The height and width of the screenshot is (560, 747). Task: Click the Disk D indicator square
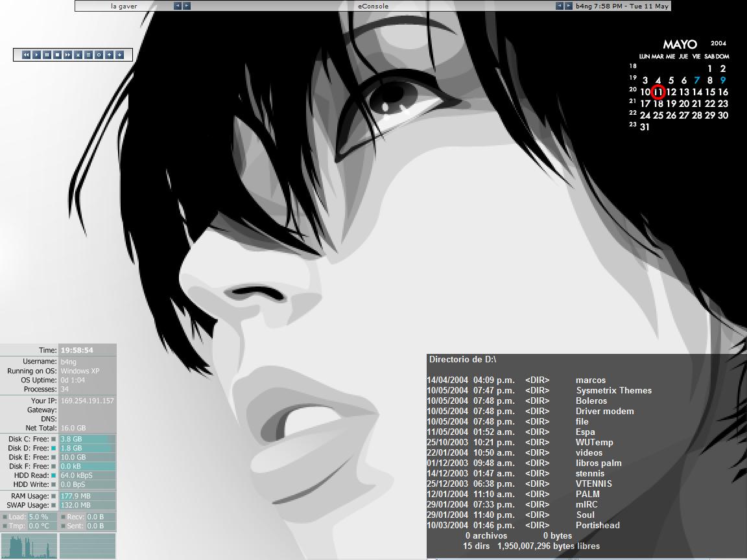coord(54,448)
